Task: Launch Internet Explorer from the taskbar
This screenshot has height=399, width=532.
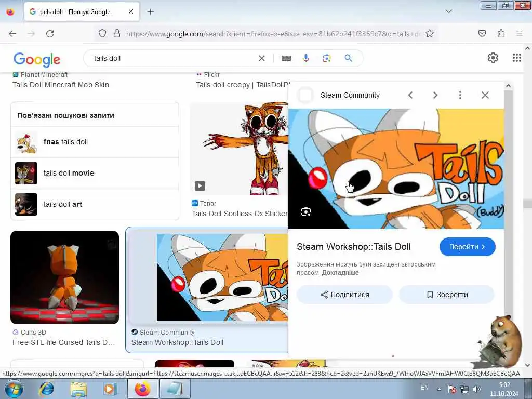Action: [x=46, y=389]
